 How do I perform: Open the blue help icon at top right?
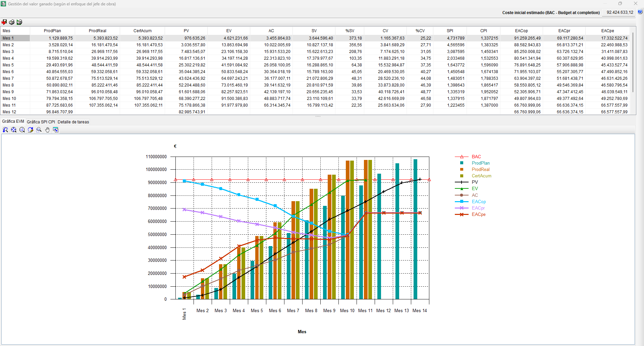pyautogui.click(x=640, y=12)
